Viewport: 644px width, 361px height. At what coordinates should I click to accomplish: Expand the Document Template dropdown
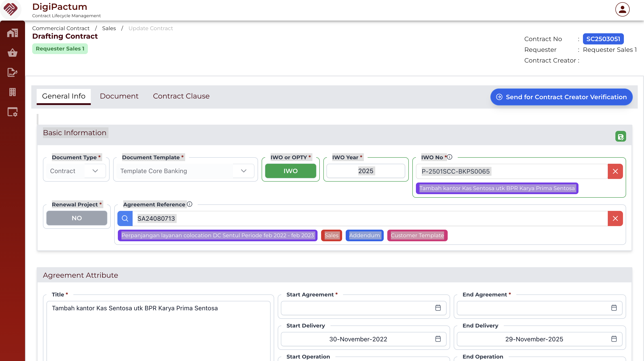click(x=244, y=171)
